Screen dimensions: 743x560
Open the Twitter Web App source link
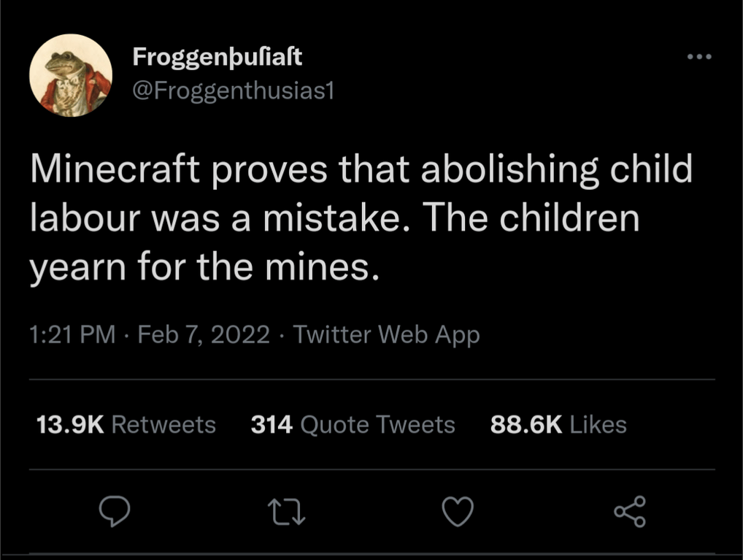point(386,335)
